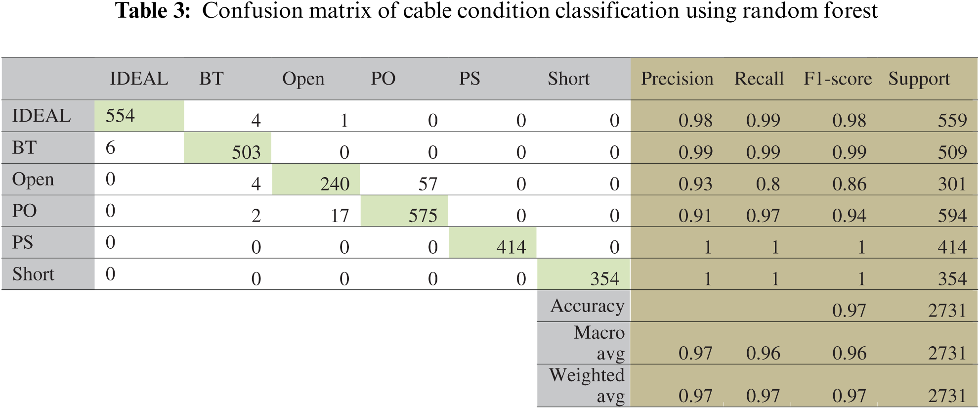This screenshot has width=980, height=409.
Task: Select the Recall column header
Action: 759,79
